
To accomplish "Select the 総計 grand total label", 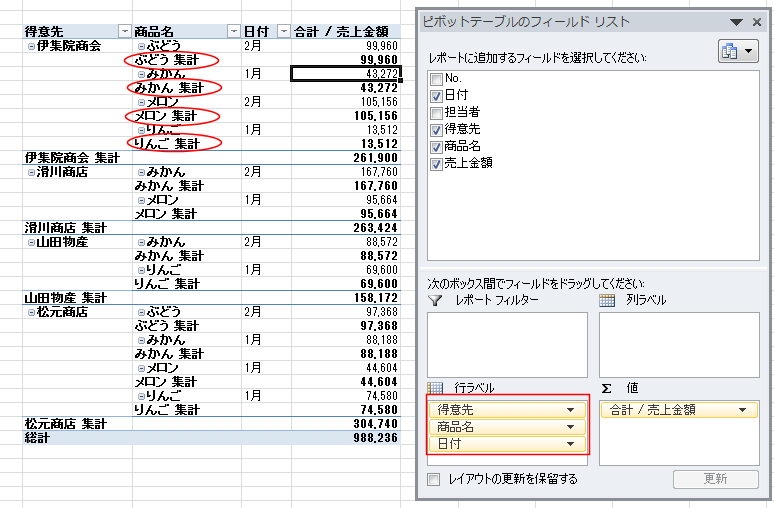I will tap(38, 438).
